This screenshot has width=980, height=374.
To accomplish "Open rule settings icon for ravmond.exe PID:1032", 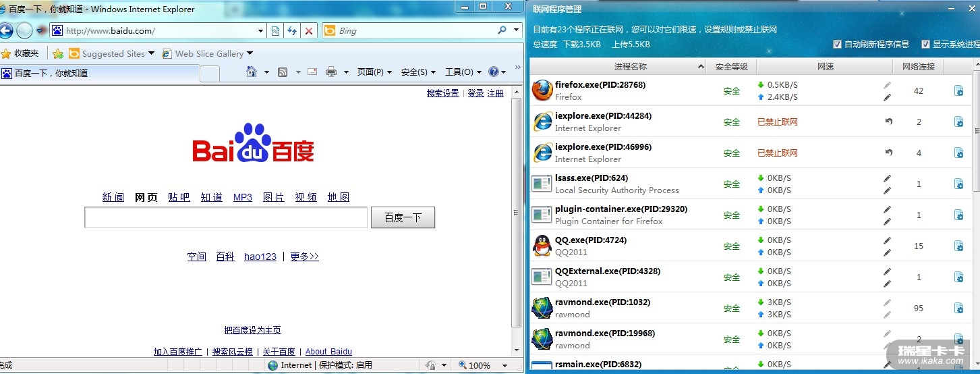I will [958, 308].
